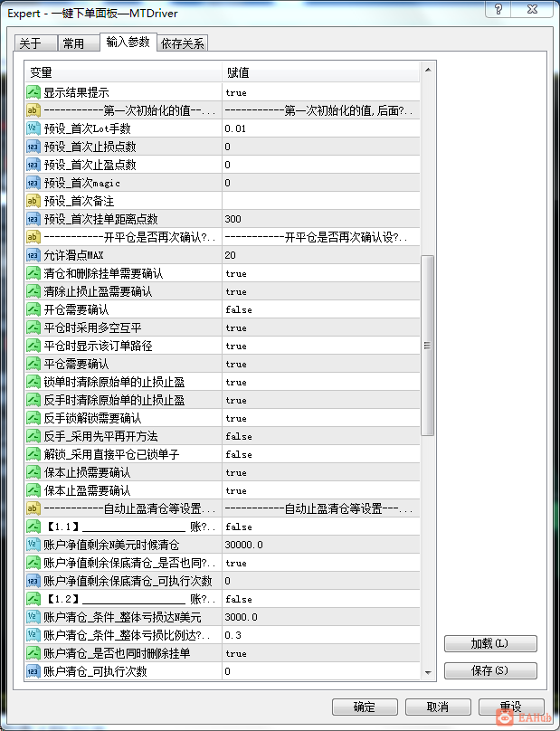This screenshot has width=560, height=731.
Task: Select the 第一次初始化的值 separator row label
Action: 129,110
